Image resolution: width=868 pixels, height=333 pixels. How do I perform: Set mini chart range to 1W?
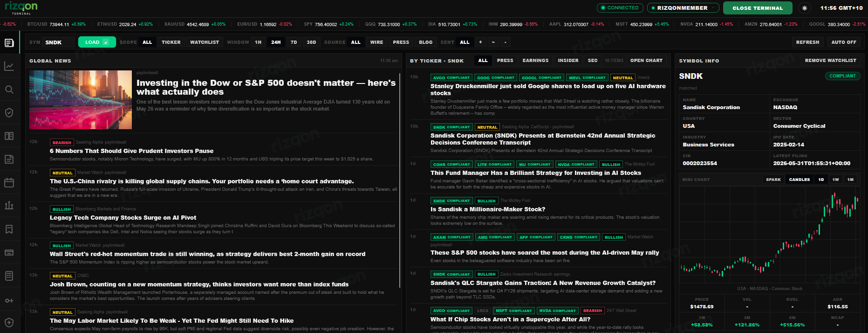click(x=836, y=180)
